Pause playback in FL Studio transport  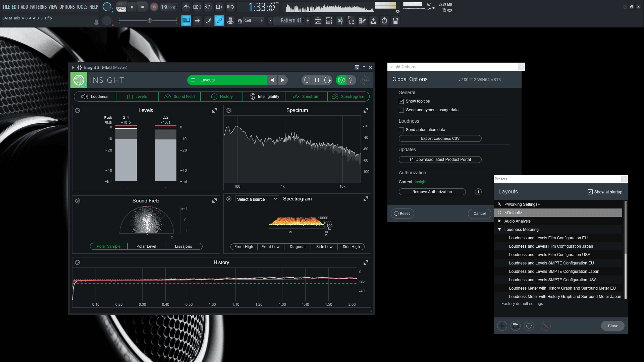point(132,7)
